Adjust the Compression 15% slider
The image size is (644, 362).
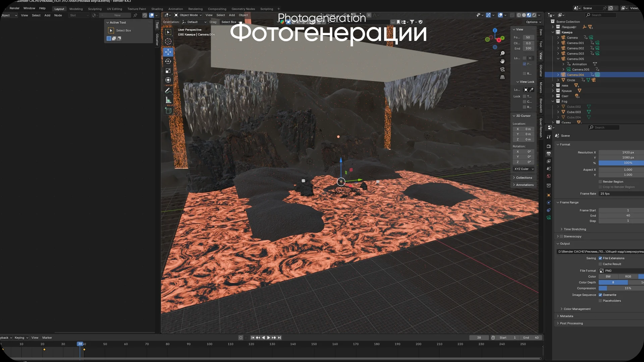point(621,289)
